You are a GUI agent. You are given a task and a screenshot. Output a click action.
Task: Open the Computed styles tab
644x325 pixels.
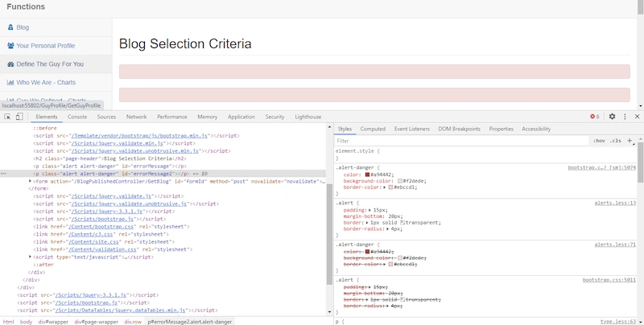373,129
